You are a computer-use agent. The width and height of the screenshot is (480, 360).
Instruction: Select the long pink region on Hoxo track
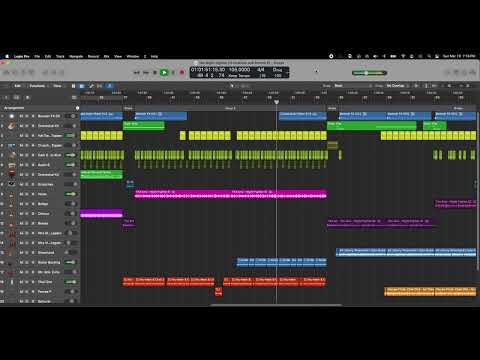[231, 194]
